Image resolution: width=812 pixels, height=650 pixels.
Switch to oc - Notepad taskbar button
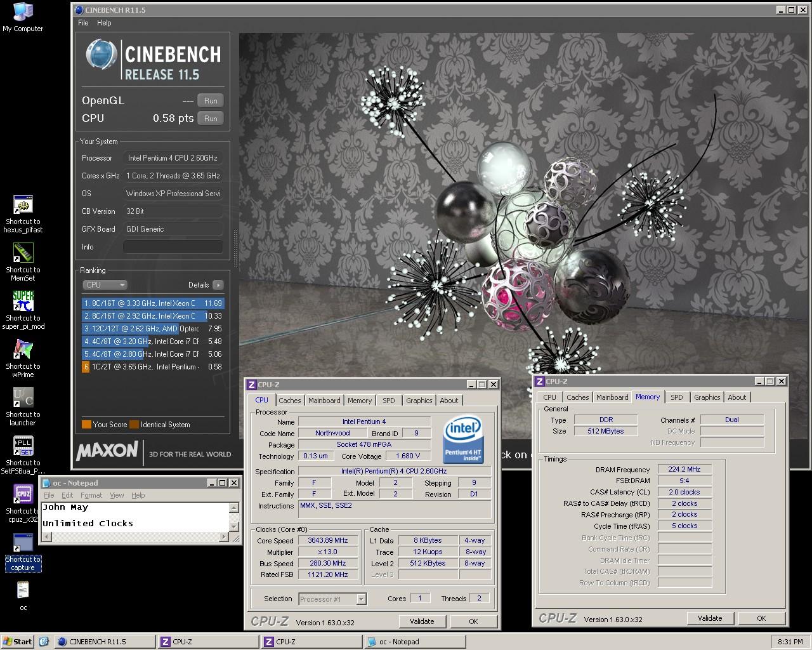coord(415,642)
